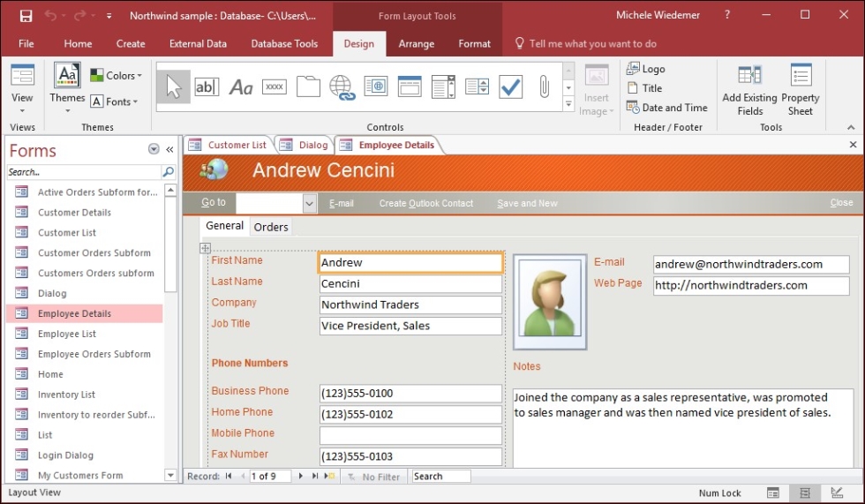Image resolution: width=865 pixels, height=504 pixels.
Task: Choose the Label (Aa) control
Action: tap(241, 87)
